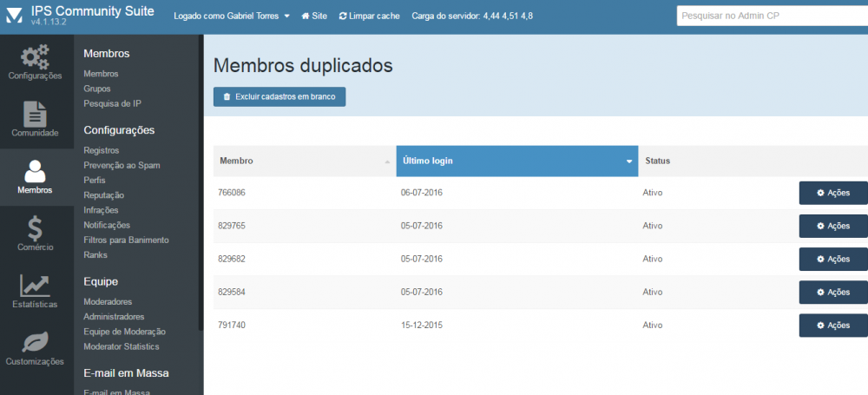Open Equipe de Moderação link

coord(124,332)
